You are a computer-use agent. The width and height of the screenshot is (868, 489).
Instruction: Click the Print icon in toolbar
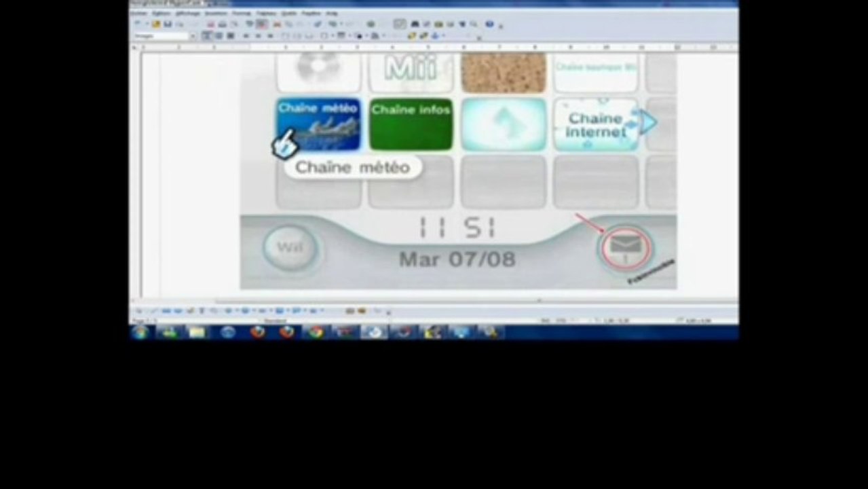[222, 24]
